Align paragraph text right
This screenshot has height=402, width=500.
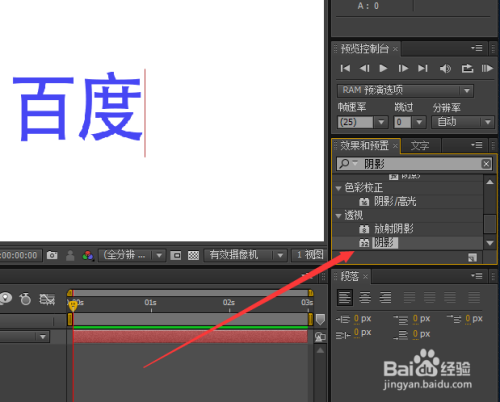pos(385,297)
